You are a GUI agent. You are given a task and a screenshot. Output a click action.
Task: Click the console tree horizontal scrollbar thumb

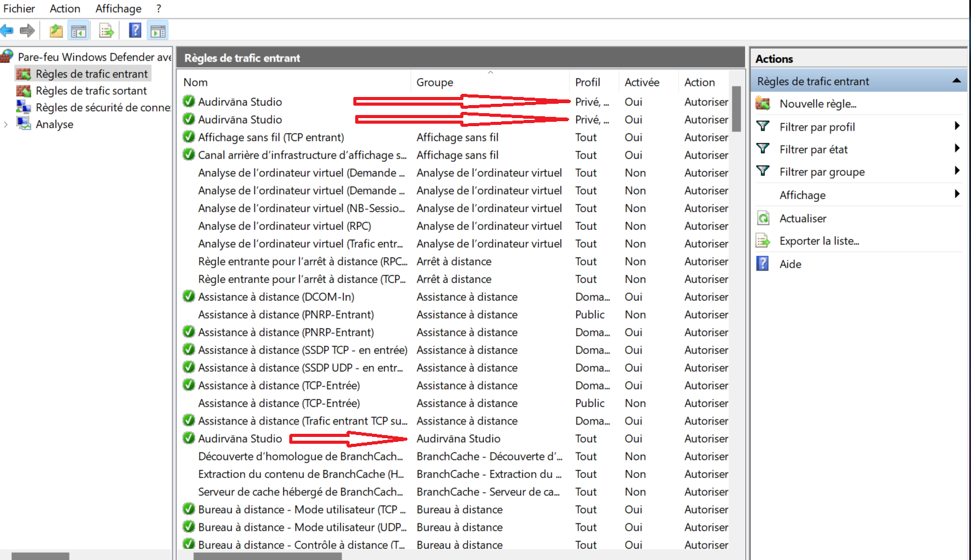pyautogui.click(x=40, y=556)
